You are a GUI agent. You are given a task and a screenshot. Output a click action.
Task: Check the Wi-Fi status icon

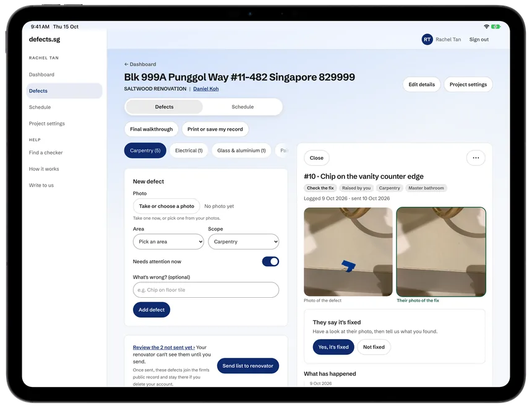click(x=486, y=27)
